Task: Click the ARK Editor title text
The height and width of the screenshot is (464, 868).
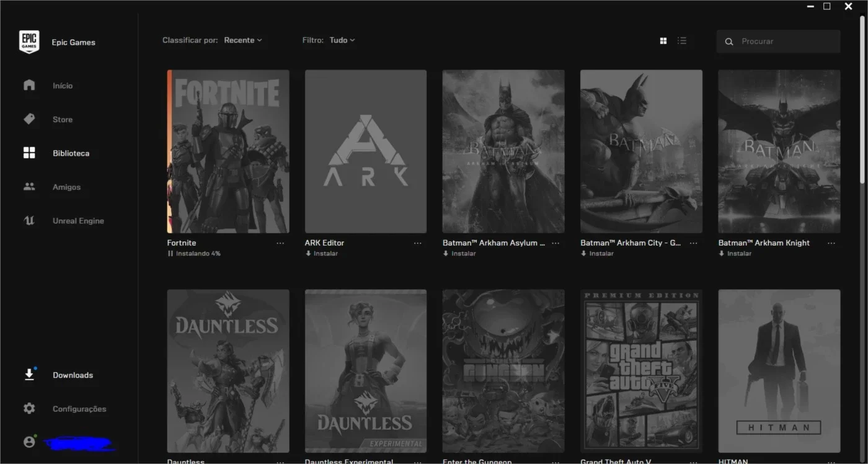Action: coord(324,243)
